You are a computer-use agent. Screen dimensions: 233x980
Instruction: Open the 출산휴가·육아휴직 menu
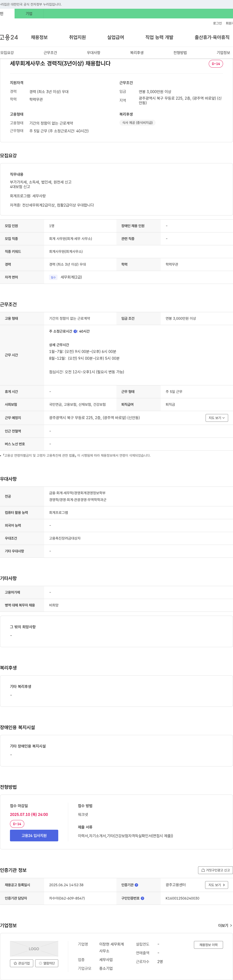(212, 37)
